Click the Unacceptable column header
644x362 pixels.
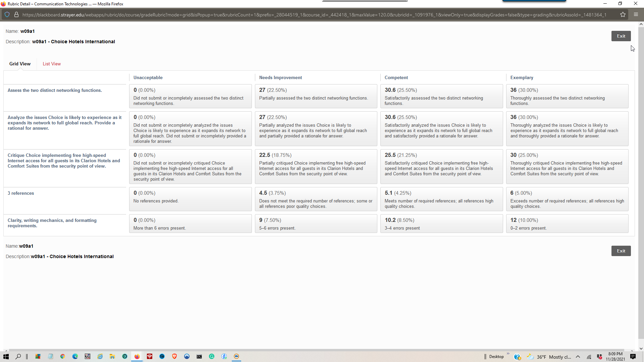click(x=148, y=77)
